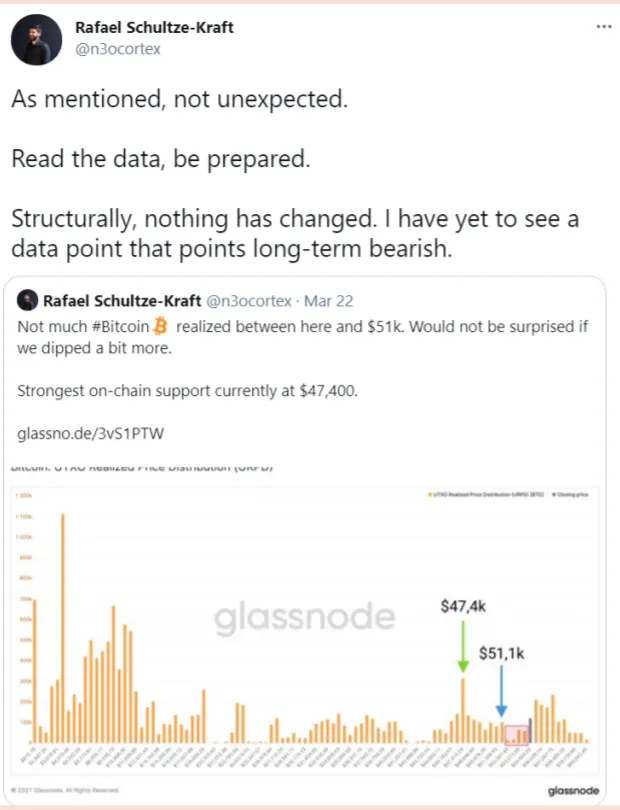Open Rafael Schultze-Kraft's profile picture
Screen dimensions: 620x810
click(36, 40)
